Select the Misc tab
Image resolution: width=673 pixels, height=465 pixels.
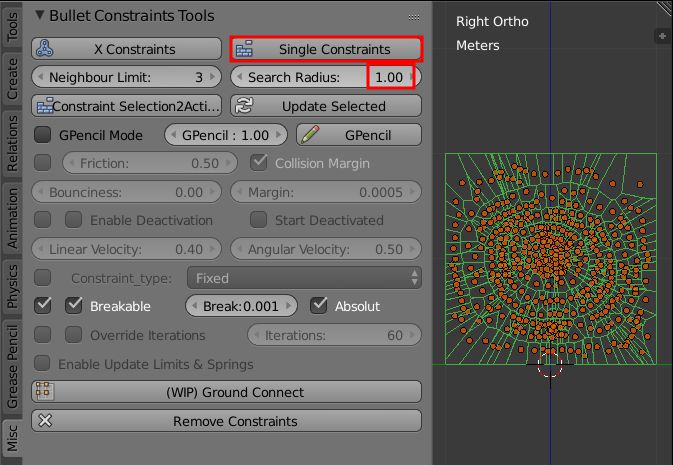click(x=12, y=438)
